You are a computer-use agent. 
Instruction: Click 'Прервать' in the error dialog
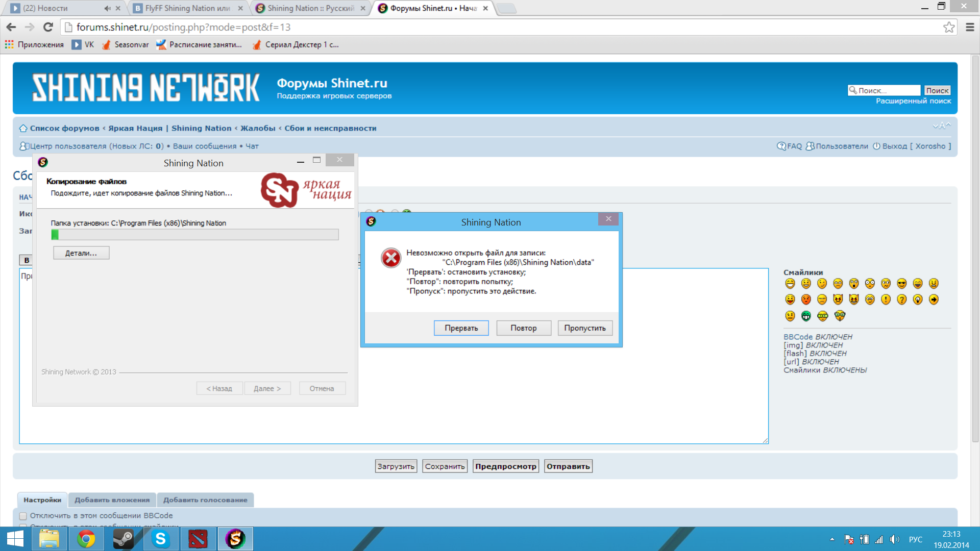[461, 328]
